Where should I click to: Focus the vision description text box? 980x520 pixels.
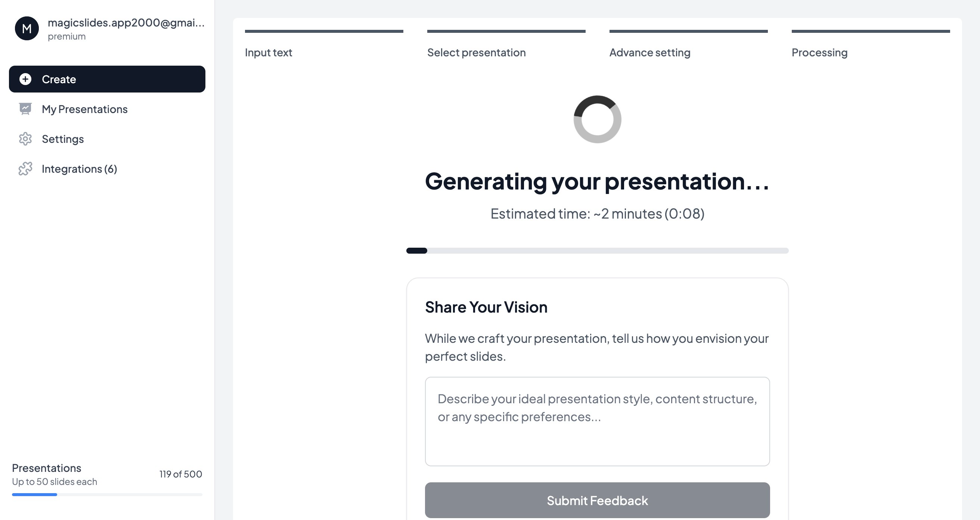pos(597,421)
